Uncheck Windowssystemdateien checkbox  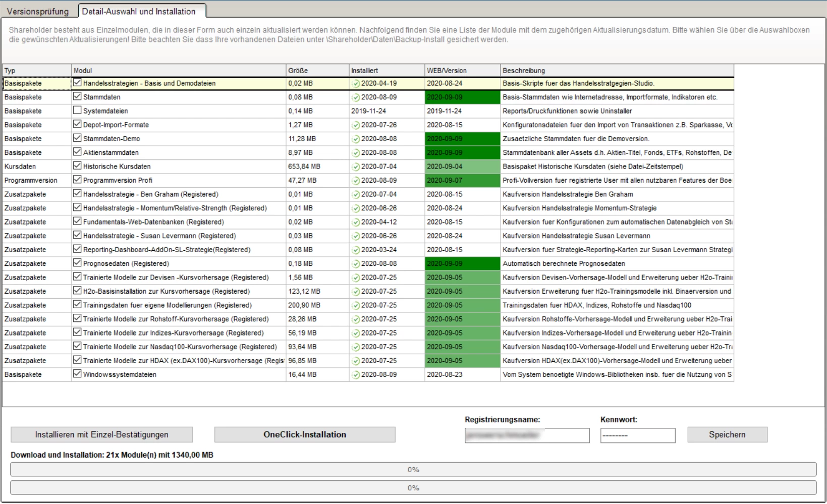coord(77,373)
